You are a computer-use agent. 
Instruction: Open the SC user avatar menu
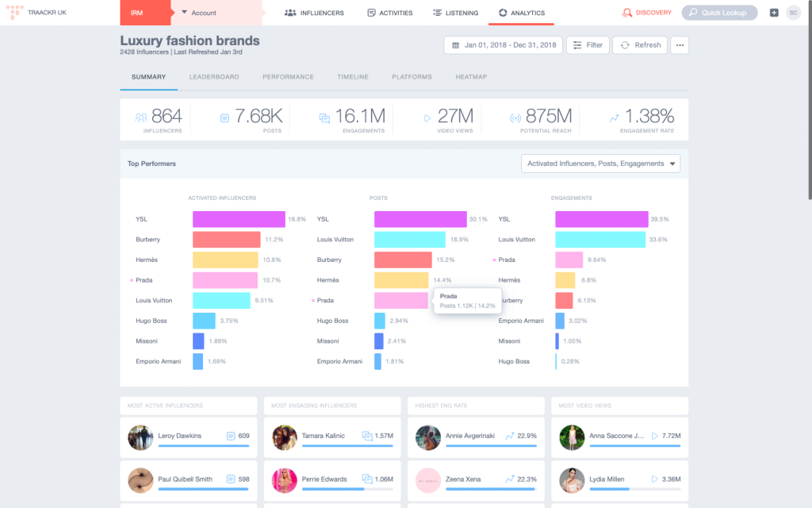(793, 13)
